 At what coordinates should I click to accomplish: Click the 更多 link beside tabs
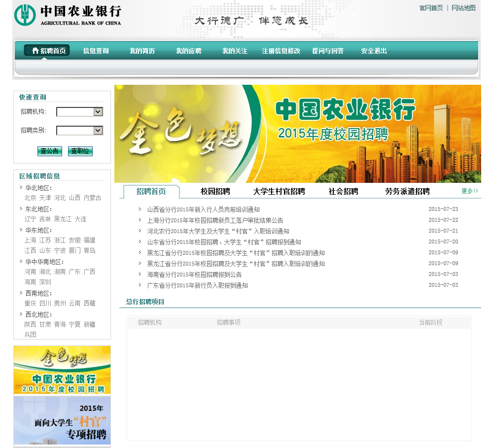[x=470, y=191]
